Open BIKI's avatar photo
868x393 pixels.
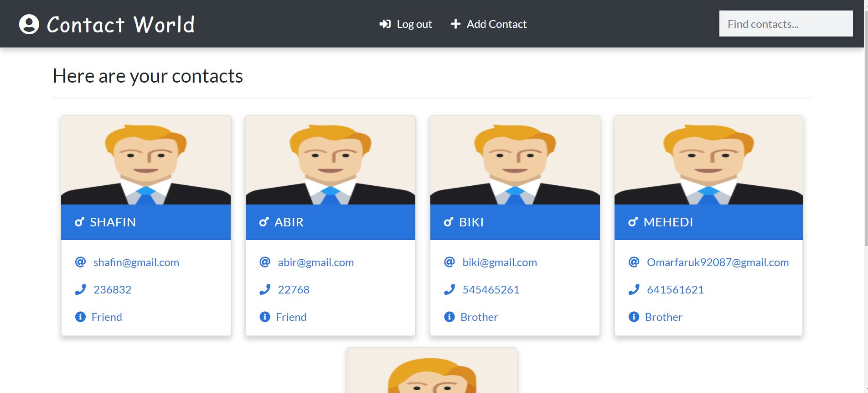pyautogui.click(x=515, y=160)
